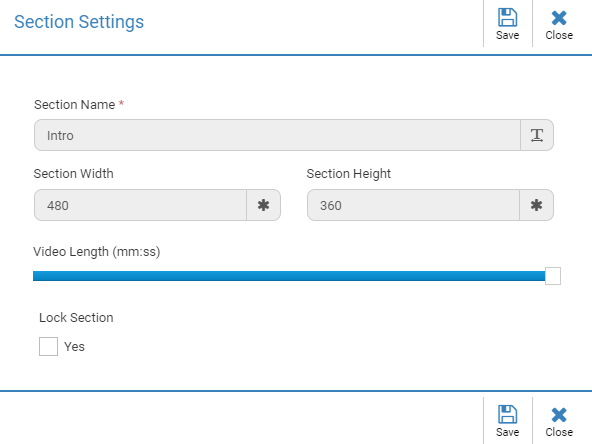
Task: Select the Section Width field showing 480
Action: (x=140, y=205)
